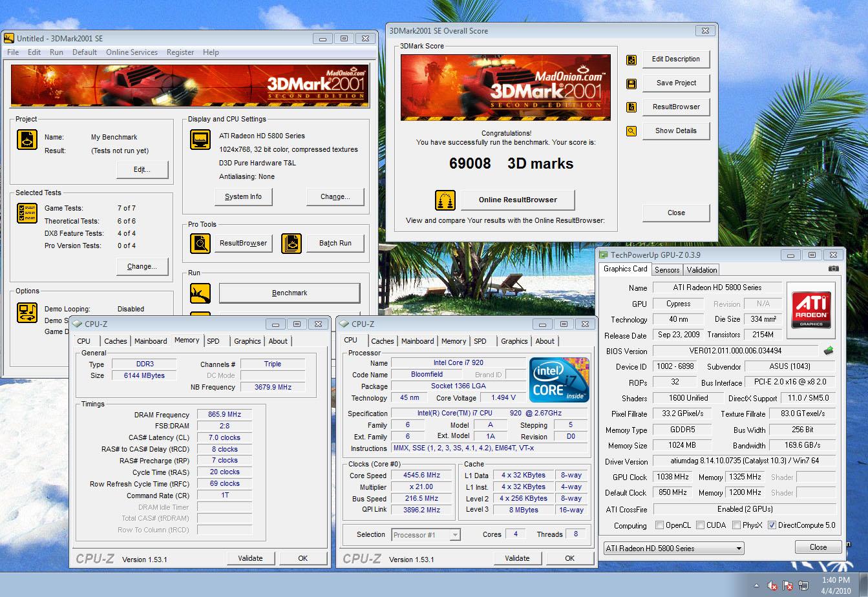Click the ATI Radeon Graphics logo in GPU-Z
The width and height of the screenshot is (868, 597).
tap(811, 309)
